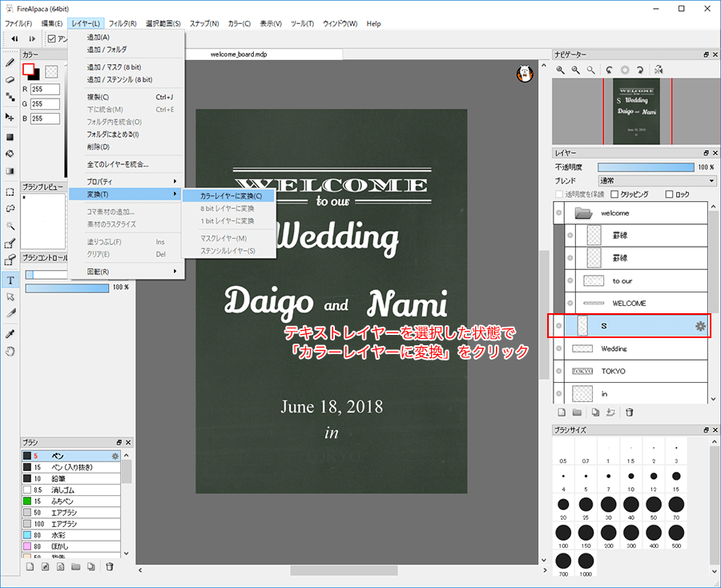Click the delete layer trash icon
Screen dimensions: 721x588
[x=630, y=413]
